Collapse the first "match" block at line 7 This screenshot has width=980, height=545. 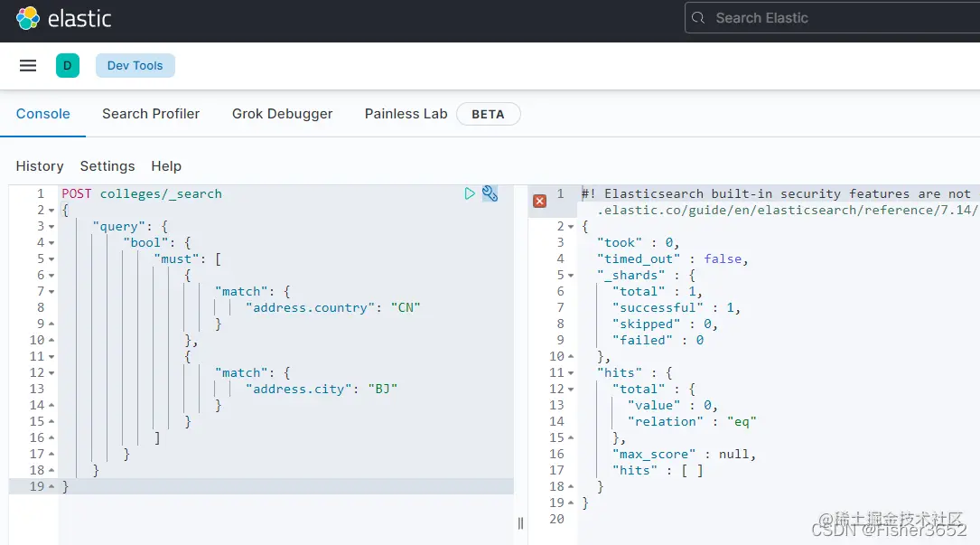click(x=51, y=292)
